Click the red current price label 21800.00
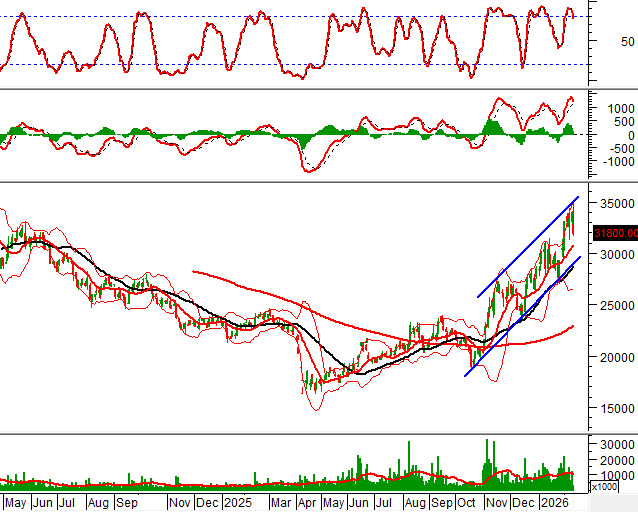The width and height of the screenshot is (638, 512). point(614,233)
